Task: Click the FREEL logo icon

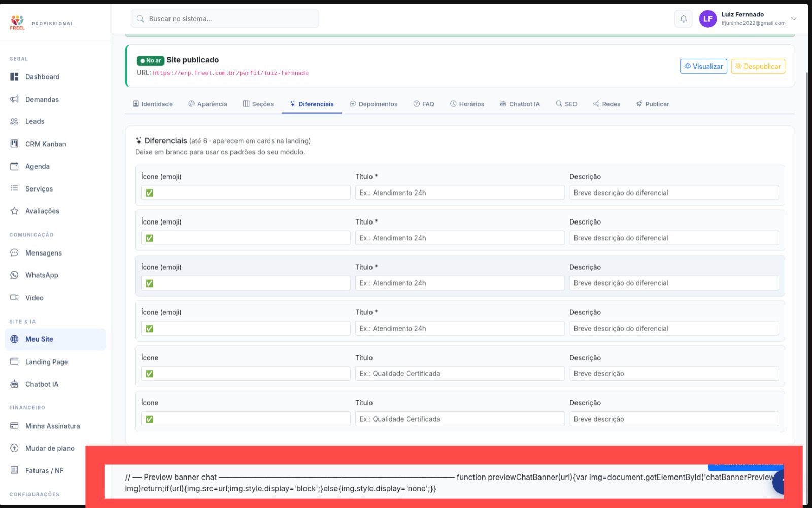Action: click(17, 23)
